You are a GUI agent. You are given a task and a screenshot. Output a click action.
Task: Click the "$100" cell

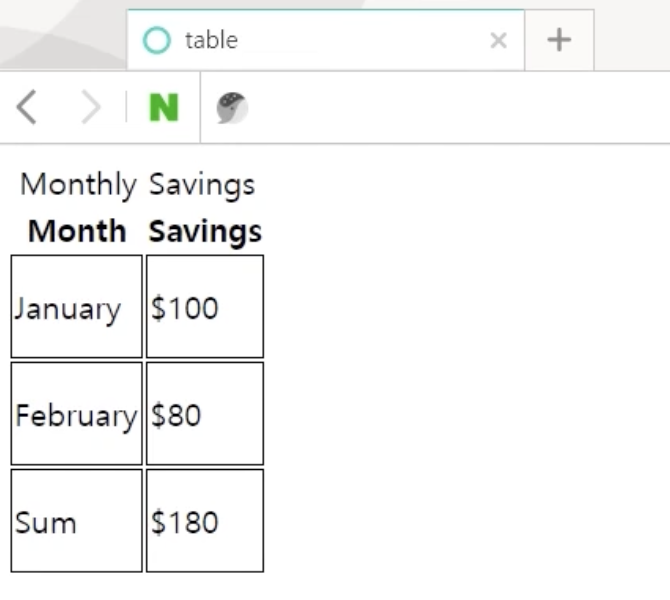(x=205, y=306)
